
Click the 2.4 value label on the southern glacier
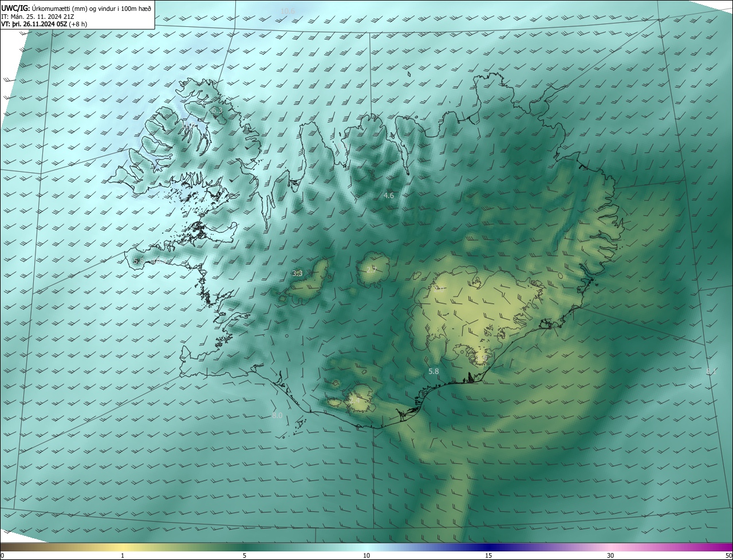pyautogui.click(x=354, y=401)
